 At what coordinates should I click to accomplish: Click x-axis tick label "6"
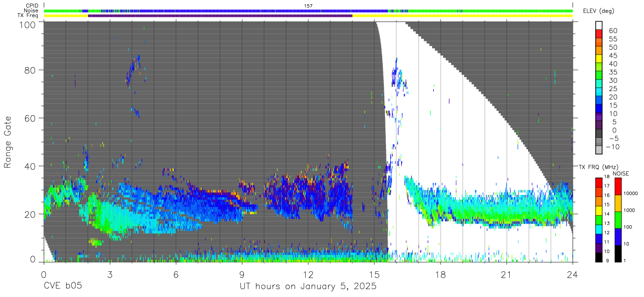pos(176,274)
